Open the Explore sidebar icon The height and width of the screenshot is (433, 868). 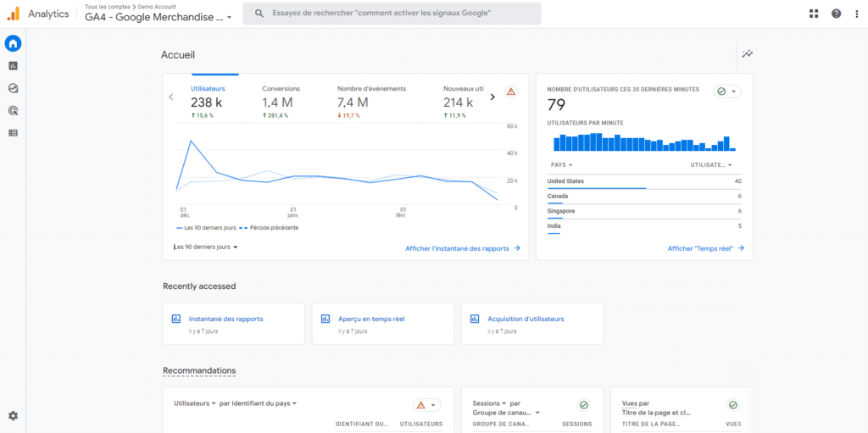[x=13, y=88]
